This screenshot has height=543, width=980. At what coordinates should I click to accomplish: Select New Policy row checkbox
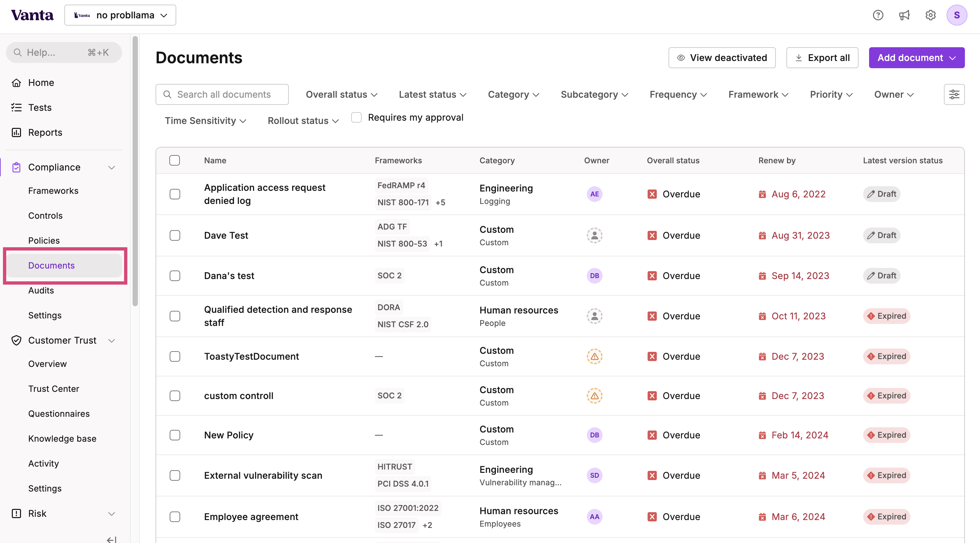point(175,435)
